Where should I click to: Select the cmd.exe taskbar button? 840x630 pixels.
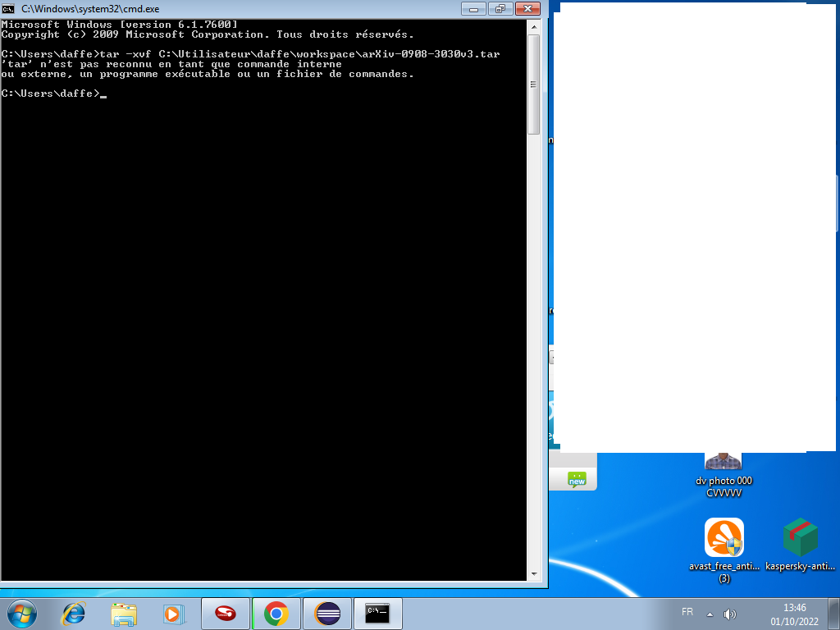point(377,614)
